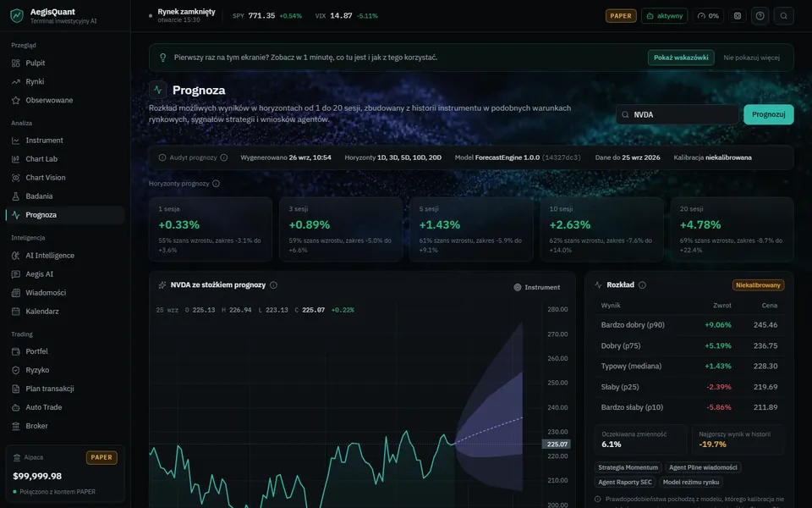
Task: Click the Prognoza pulse icon in sidebar
Action: coord(15,214)
